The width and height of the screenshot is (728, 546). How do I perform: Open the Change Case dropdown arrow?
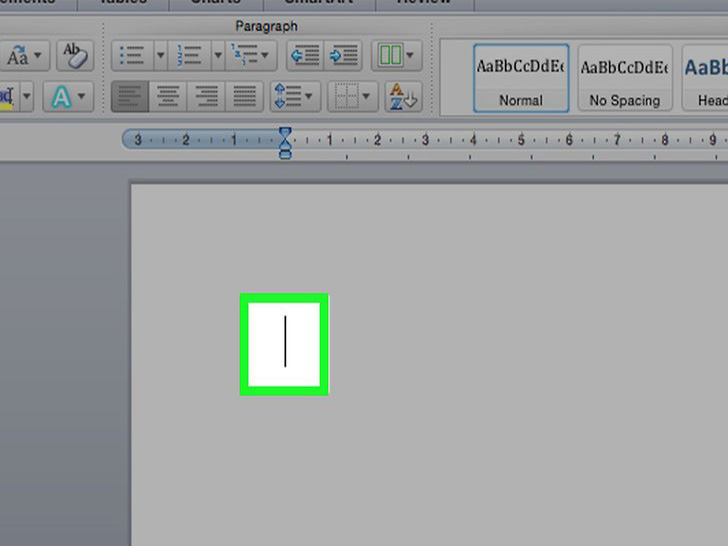38,56
